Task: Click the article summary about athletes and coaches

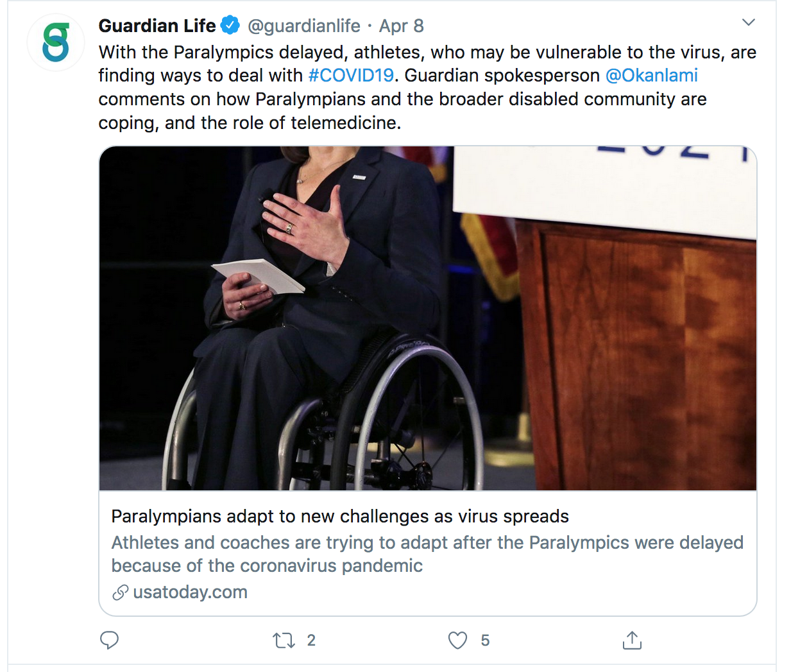Action: point(427,554)
